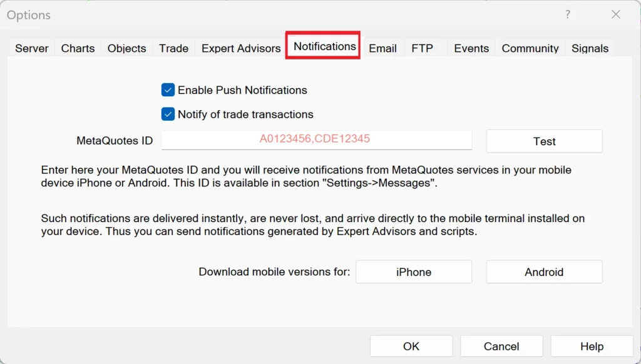This screenshot has width=641, height=364.
Task: Click the MetaQuotes ID label
Action: (x=115, y=141)
